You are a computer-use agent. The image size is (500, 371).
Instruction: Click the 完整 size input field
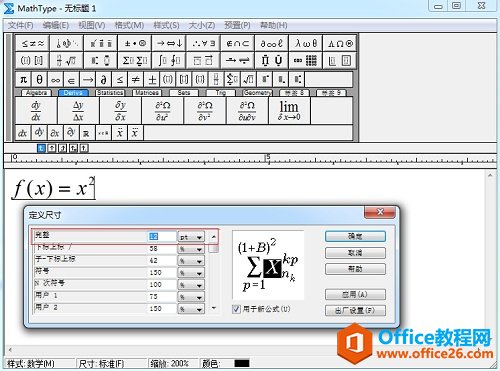pos(162,237)
